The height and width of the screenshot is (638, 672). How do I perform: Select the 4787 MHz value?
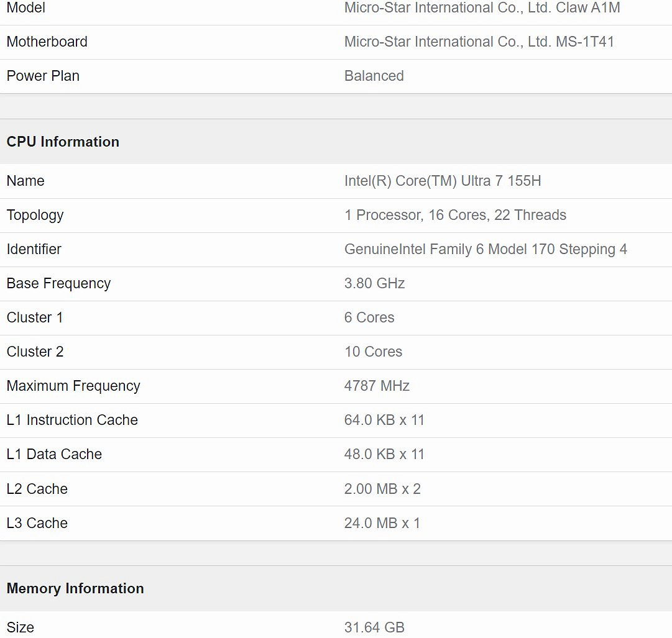coord(377,386)
